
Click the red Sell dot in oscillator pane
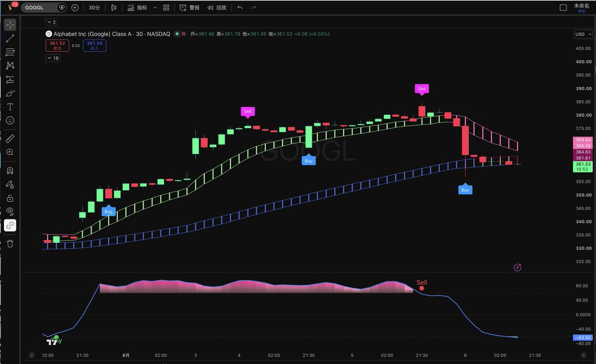coord(422,288)
